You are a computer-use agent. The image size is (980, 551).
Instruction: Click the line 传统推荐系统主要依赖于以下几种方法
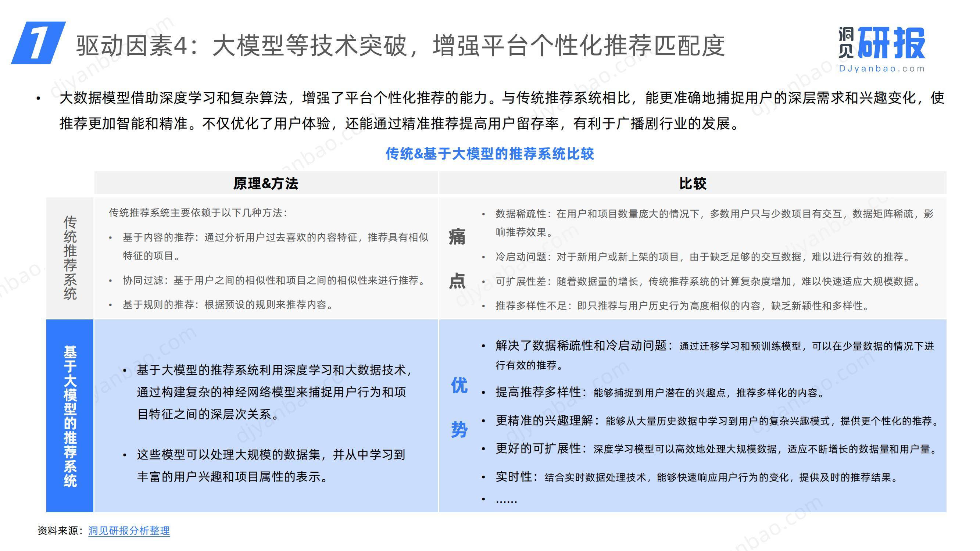click(x=198, y=213)
